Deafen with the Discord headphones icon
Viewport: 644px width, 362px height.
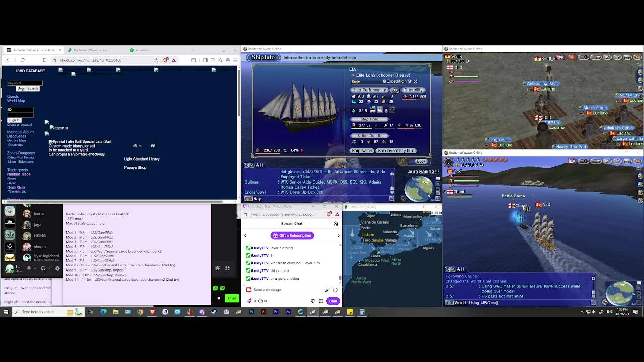point(43,268)
